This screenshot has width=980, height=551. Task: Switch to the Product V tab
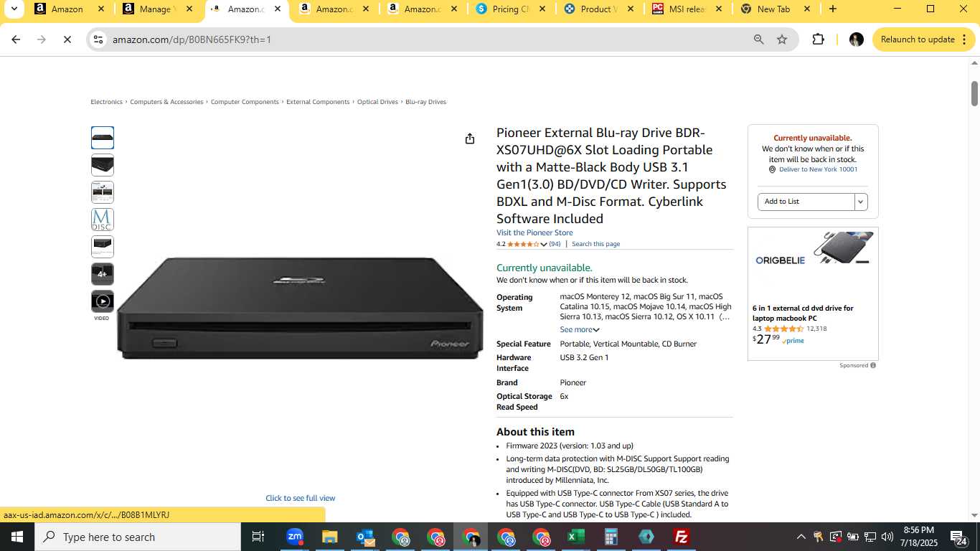coord(599,9)
